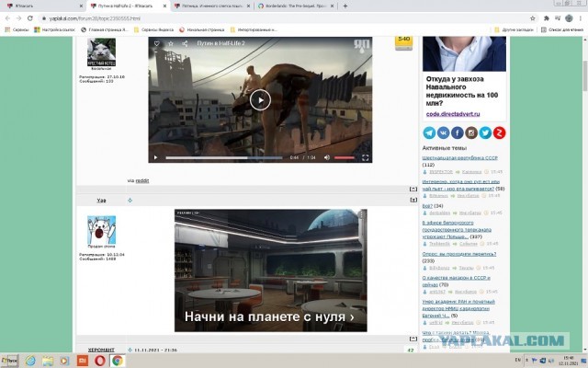The height and width of the screenshot is (368, 588).
Task: Enter fullscreen mode on the video
Action: [x=365, y=157]
